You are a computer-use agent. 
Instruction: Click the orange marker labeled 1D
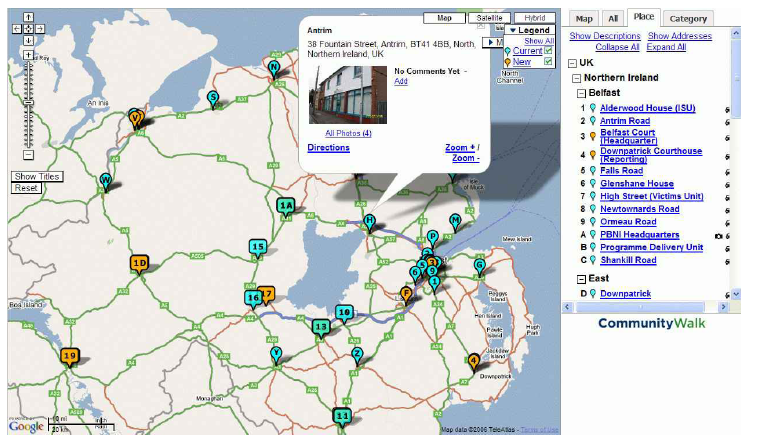tap(139, 264)
